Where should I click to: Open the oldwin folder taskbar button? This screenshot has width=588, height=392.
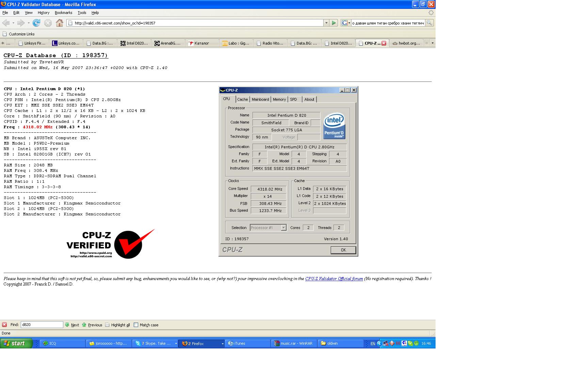click(340, 343)
